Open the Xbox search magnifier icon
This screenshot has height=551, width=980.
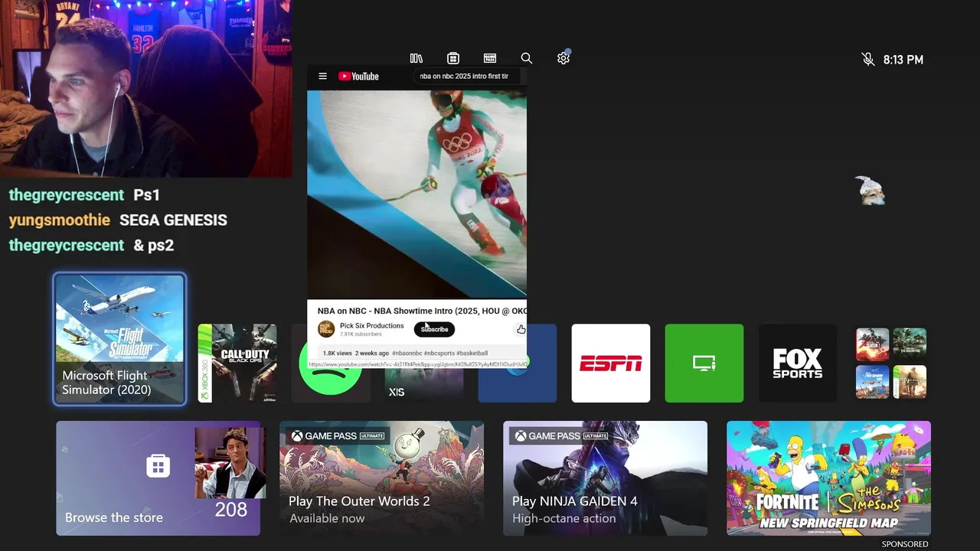coord(526,58)
